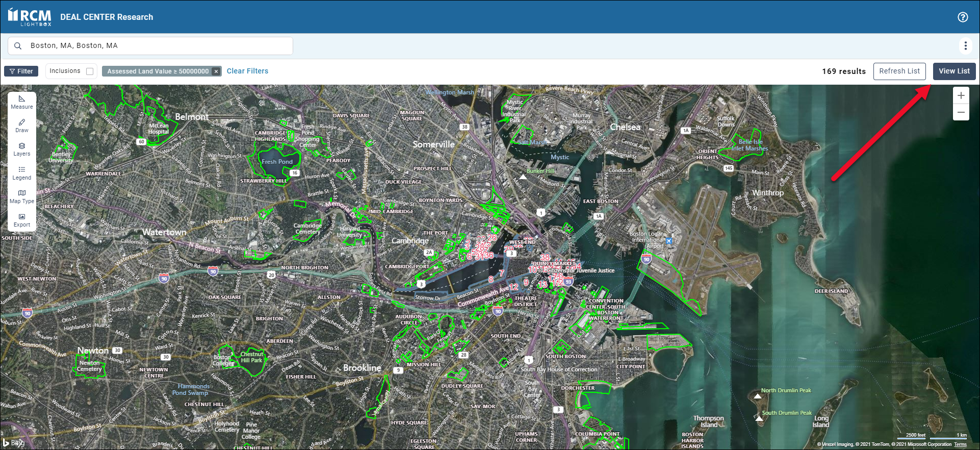Activate the Draw tool
The height and width of the screenshot is (450, 980).
tap(21, 126)
